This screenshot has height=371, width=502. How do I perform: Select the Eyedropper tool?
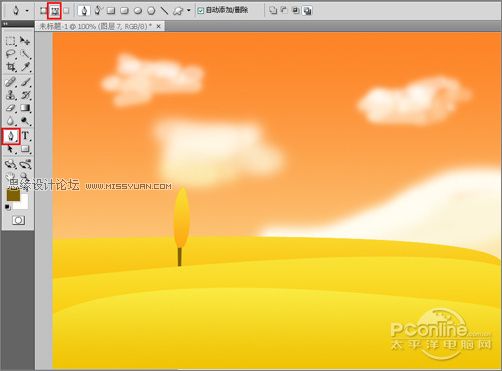[25, 67]
